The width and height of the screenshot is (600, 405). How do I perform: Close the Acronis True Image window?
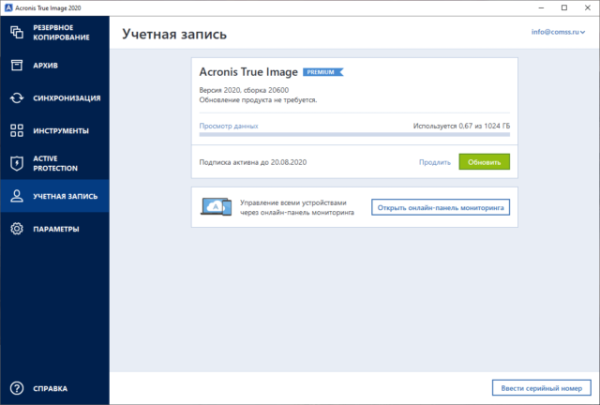[x=587, y=8]
